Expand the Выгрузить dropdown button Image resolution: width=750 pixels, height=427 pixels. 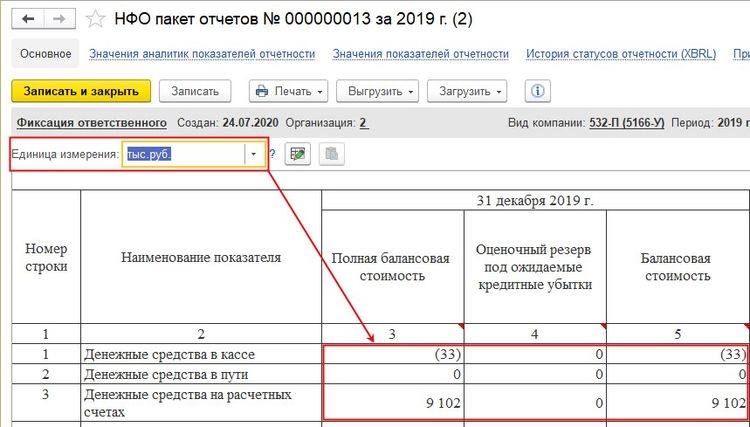click(381, 91)
